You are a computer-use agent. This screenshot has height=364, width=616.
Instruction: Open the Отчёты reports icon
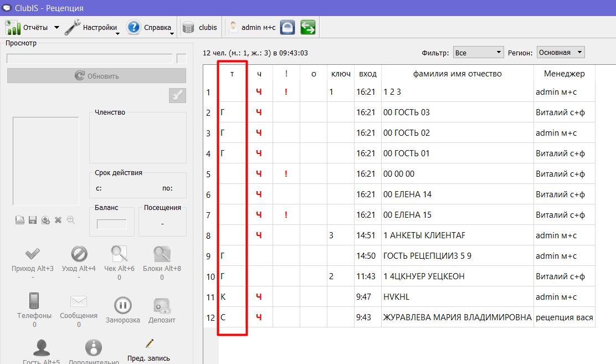pos(13,28)
